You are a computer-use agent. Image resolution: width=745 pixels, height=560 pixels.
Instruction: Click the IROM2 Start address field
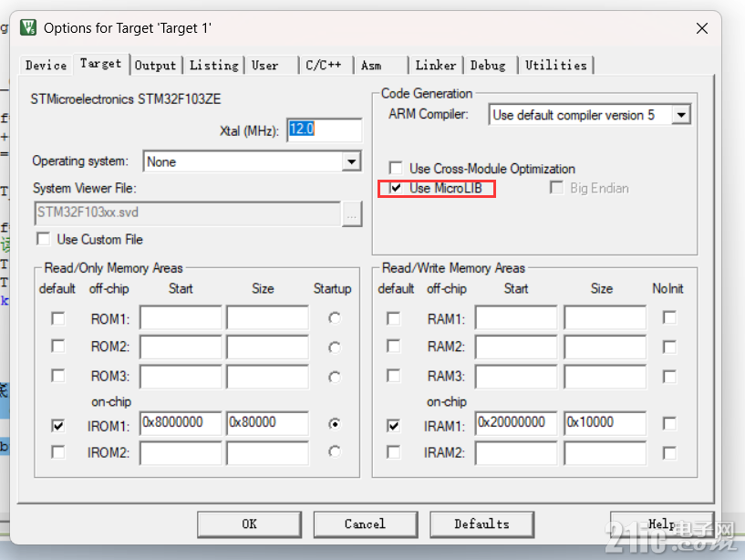coord(181,453)
